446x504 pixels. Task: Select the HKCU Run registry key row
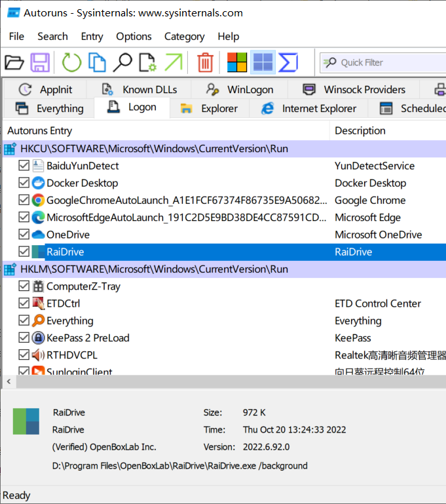click(224, 149)
